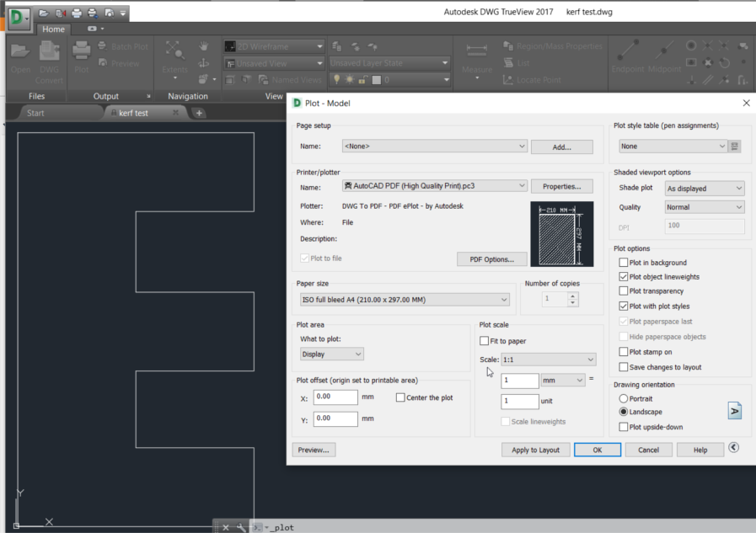Click the command line wrench icon

coord(240,527)
